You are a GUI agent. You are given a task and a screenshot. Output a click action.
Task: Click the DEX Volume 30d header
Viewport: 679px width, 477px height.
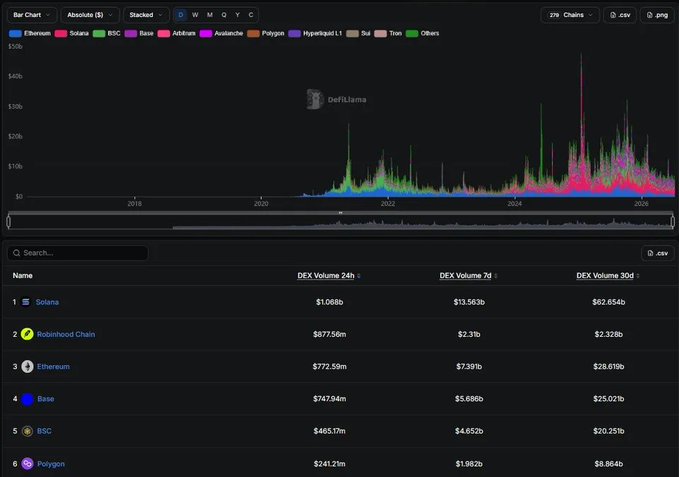tap(605, 276)
